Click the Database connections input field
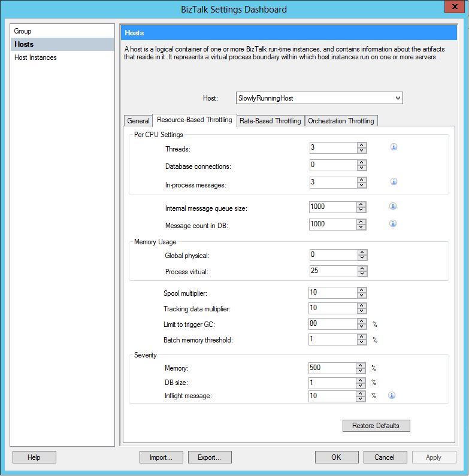 [x=334, y=165]
